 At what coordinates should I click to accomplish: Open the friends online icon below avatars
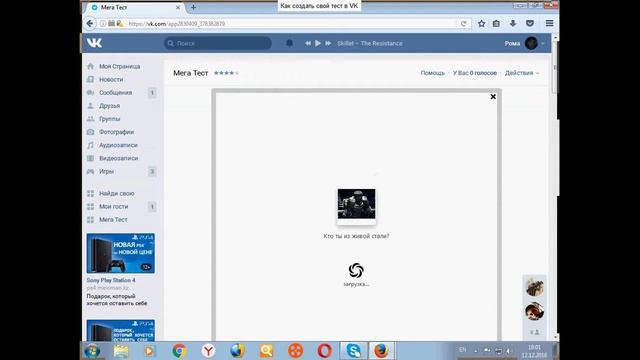pos(535,332)
